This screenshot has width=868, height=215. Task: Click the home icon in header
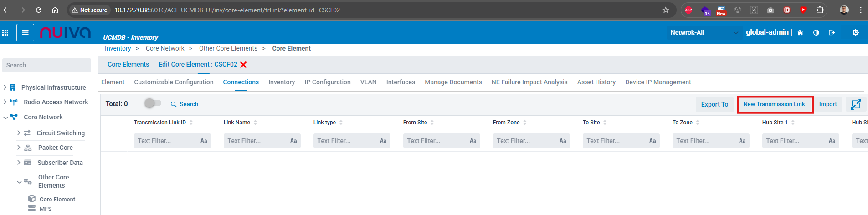point(800,33)
